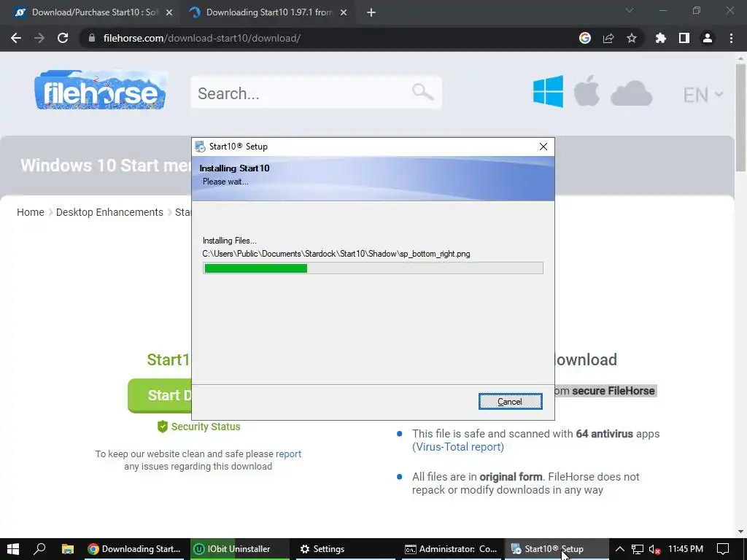This screenshot has width=747, height=560.
Task: Go to Home breadcrumb
Action: (x=31, y=212)
